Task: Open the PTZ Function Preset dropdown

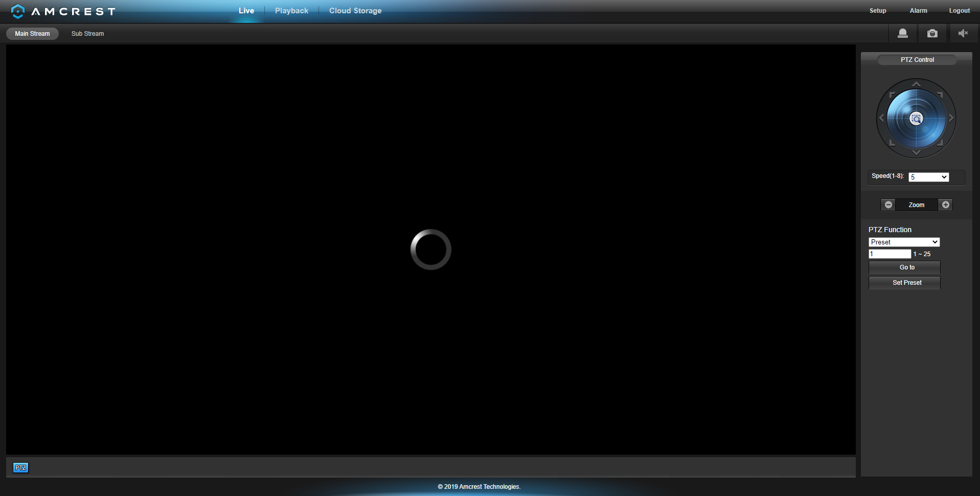Action: point(904,242)
